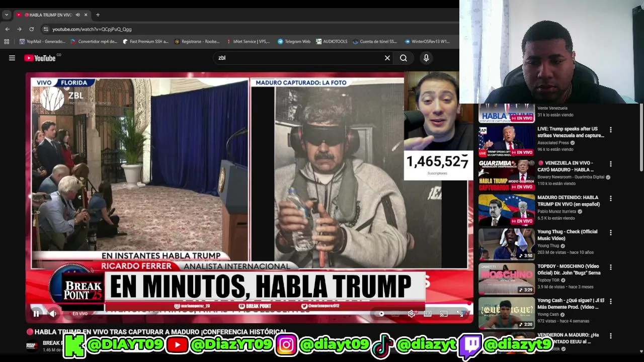This screenshot has width=644, height=362.
Task: Visit Vente Venezuela channel name
Action: pyautogui.click(x=552, y=108)
